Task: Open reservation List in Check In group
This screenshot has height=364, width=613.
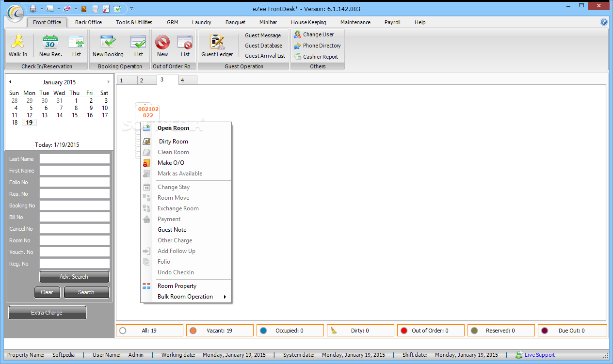Action: tap(77, 46)
